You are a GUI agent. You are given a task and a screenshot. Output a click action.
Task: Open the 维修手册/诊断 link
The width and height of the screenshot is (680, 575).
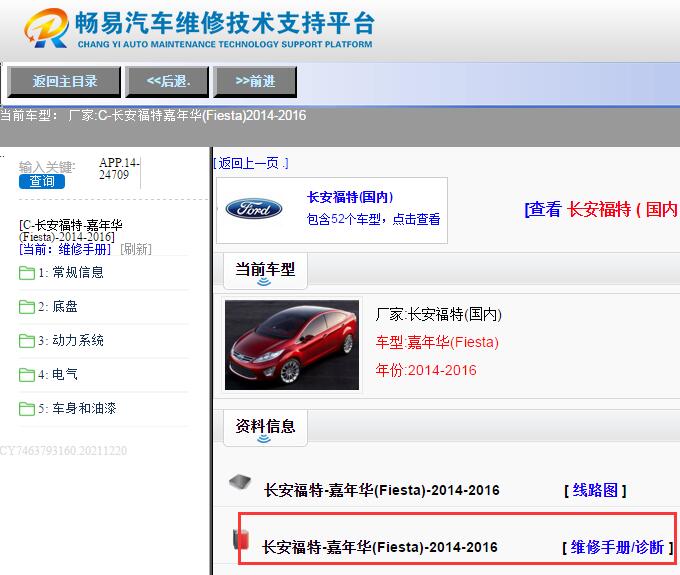coord(618,547)
